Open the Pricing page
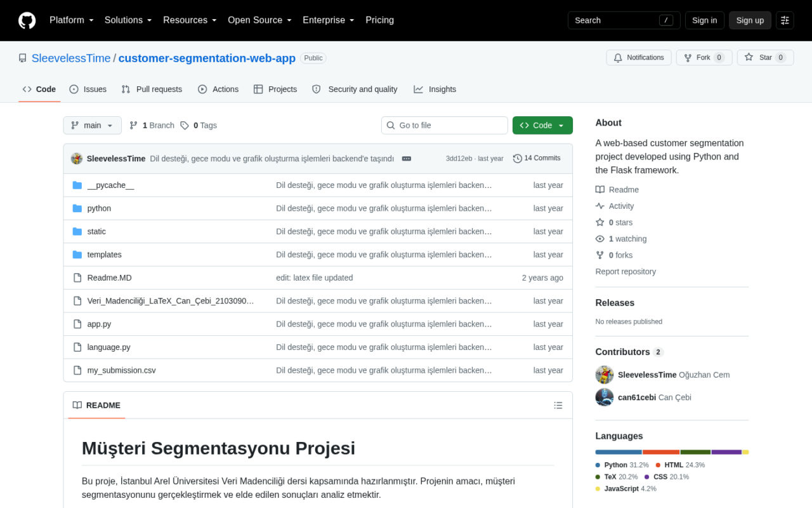The width and height of the screenshot is (812, 508). pyautogui.click(x=379, y=20)
